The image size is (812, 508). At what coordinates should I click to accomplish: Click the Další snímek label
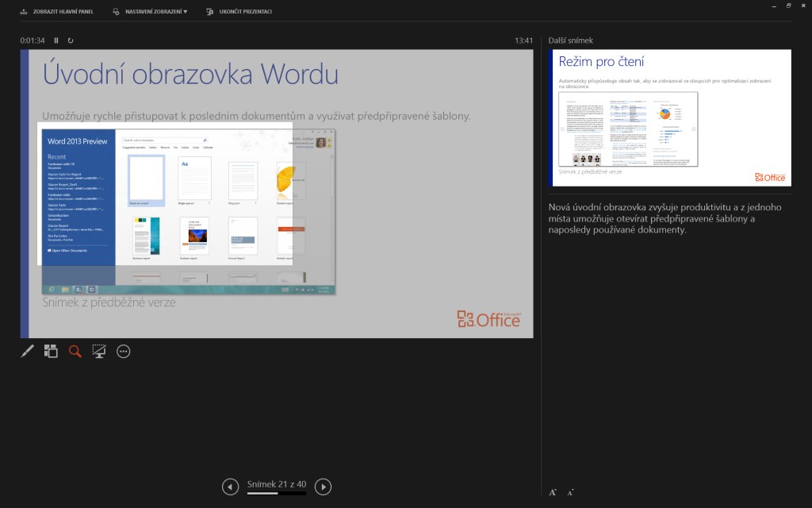click(x=571, y=40)
